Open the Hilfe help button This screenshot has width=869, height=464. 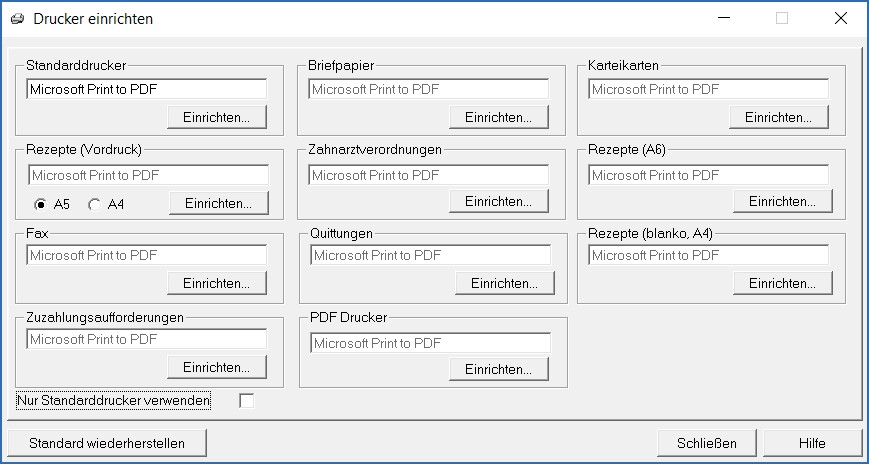click(812, 443)
